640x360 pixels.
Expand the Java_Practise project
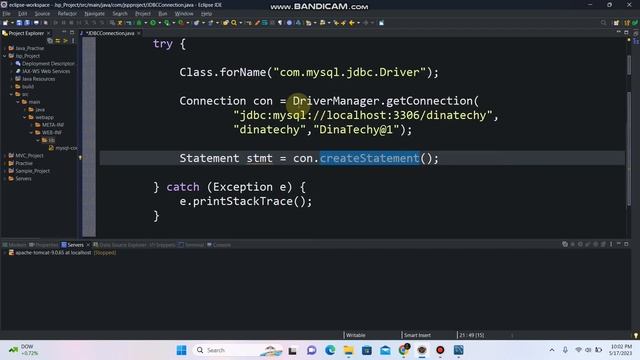click(x=4, y=48)
